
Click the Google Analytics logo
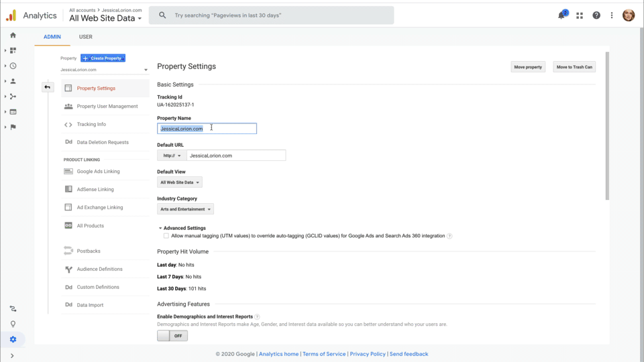point(11,15)
